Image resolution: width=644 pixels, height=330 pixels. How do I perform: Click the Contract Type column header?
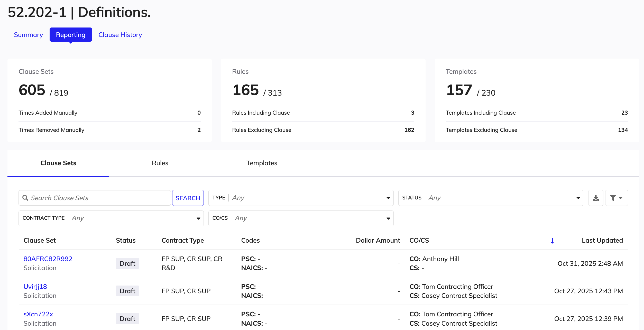pos(183,241)
